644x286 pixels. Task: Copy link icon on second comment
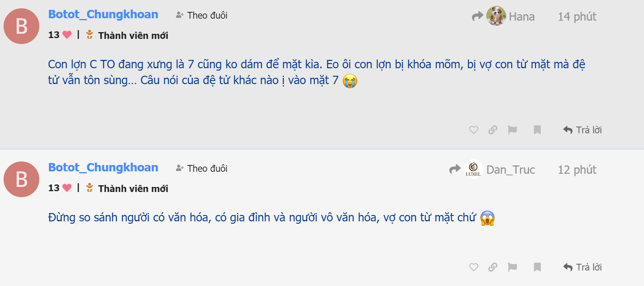click(493, 267)
